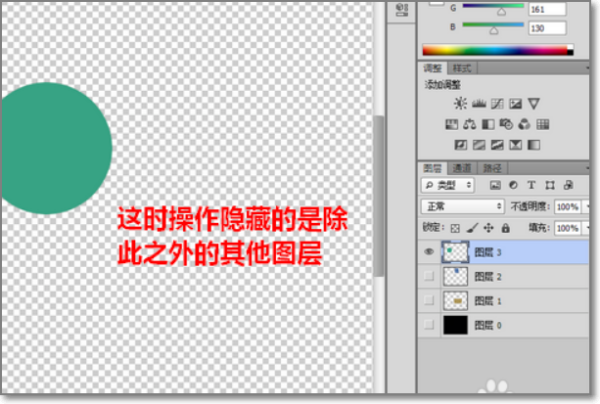Lock transparent pixels (checkerboard icon)

(x=455, y=228)
